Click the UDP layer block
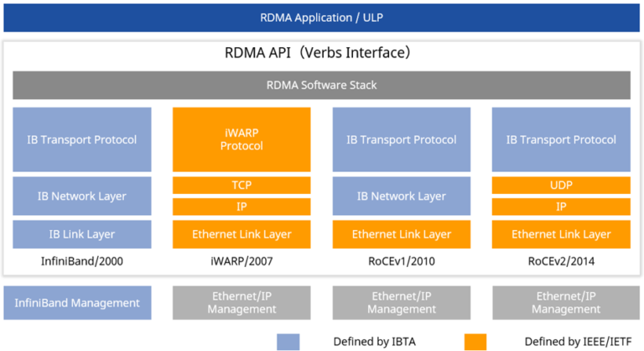The image size is (644, 351). click(x=561, y=185)
